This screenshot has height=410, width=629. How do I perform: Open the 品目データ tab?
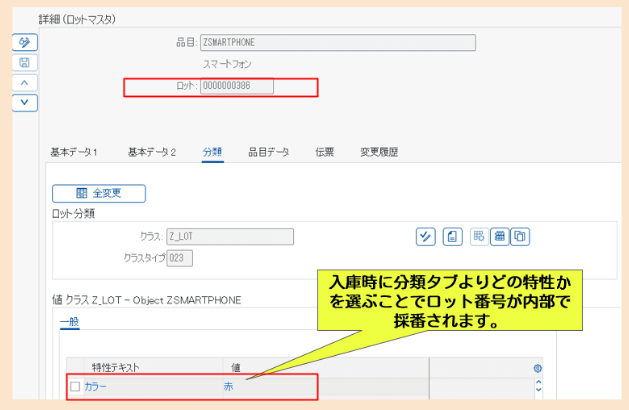point(268,152)
